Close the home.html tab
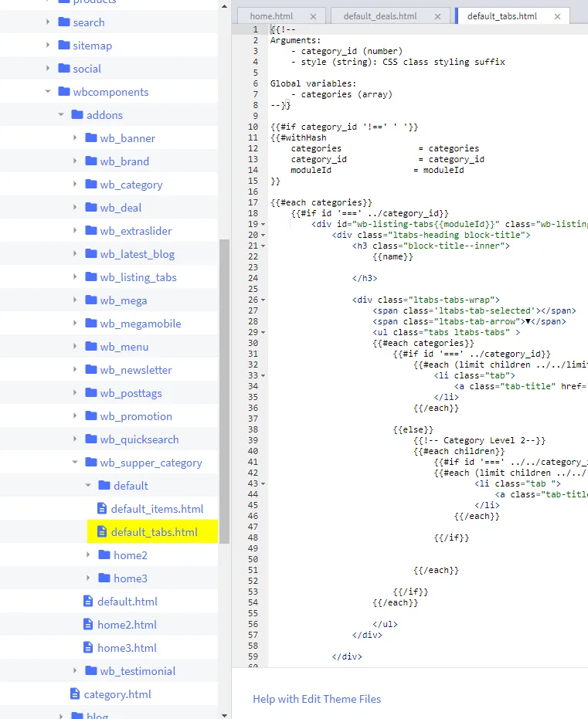 pos(313,16)
